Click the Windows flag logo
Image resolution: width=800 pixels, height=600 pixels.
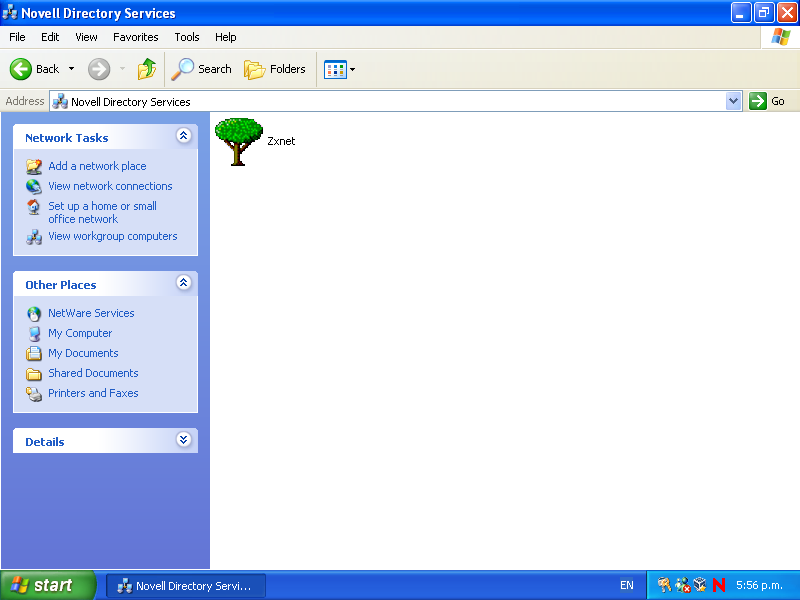click(x=781, y=37)
